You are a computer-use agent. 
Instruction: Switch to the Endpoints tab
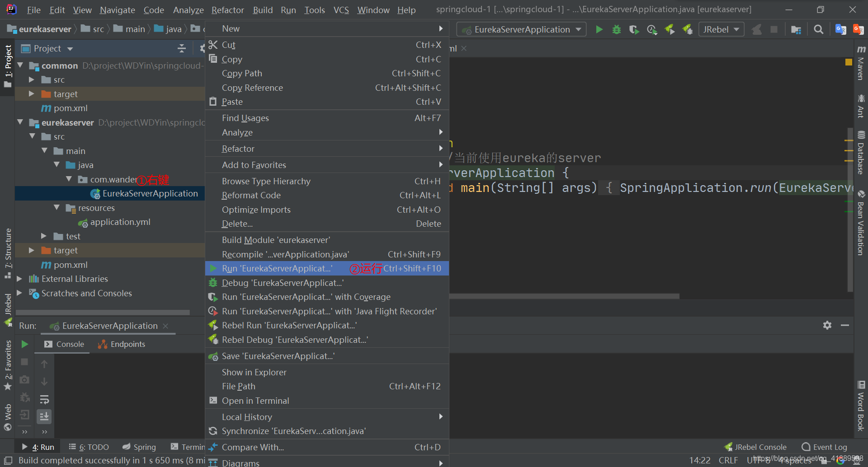(122, 344)
